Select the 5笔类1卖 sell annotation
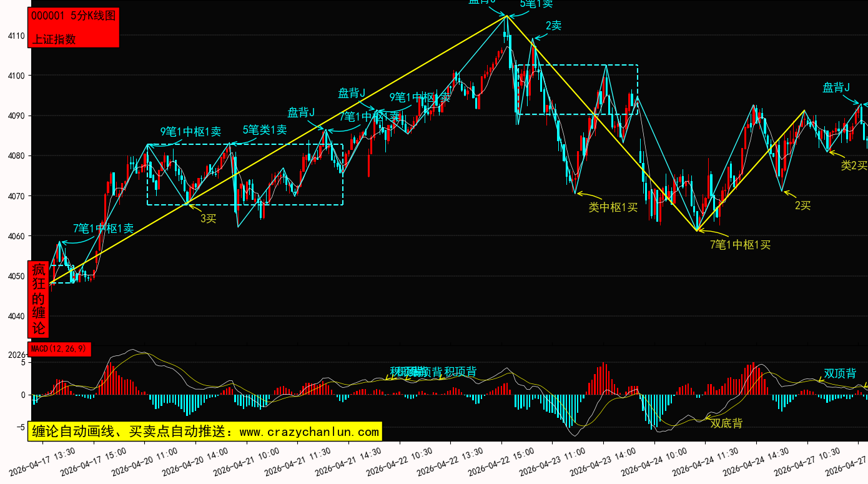Image resolution: width=868 pixels, height=484 pixels. [265, 130]
